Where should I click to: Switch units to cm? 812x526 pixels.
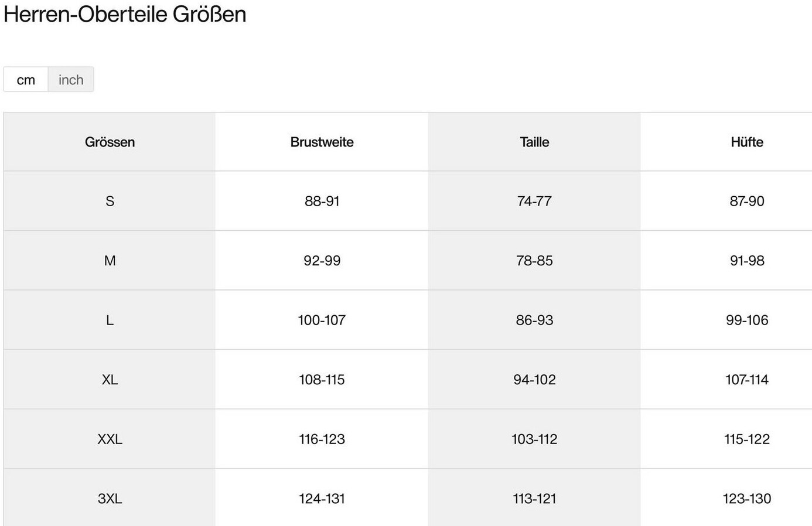point(26,80)
